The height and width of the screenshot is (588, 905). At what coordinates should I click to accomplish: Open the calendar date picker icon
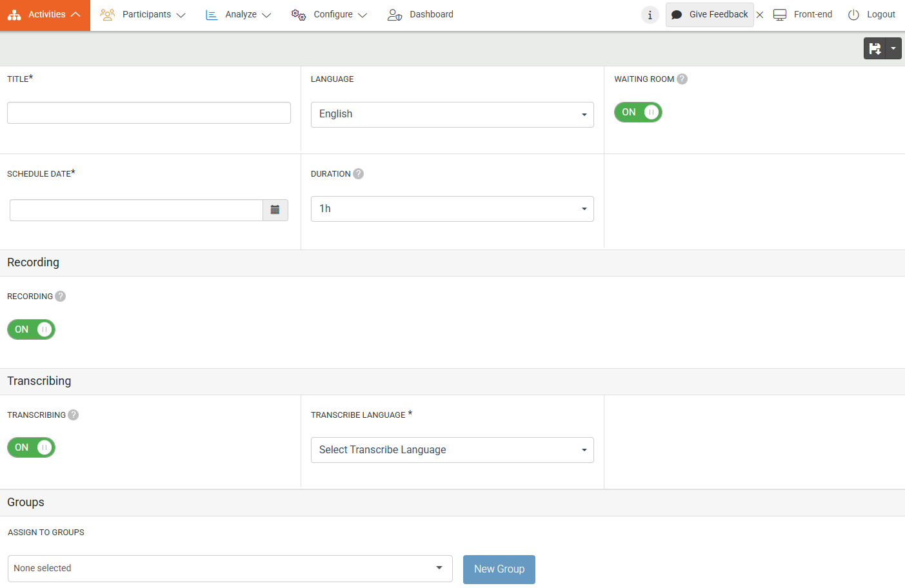[275, 210]
